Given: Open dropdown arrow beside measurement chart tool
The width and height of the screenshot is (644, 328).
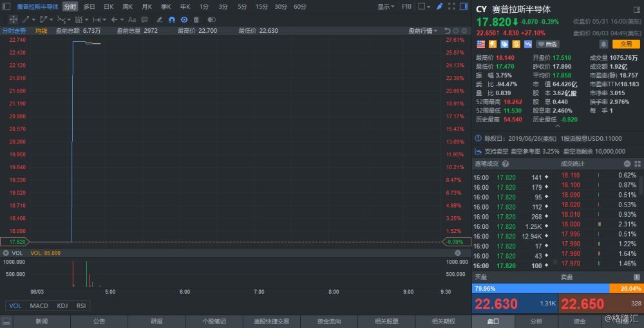Looking at the screenshot, I should click(87, 19).
